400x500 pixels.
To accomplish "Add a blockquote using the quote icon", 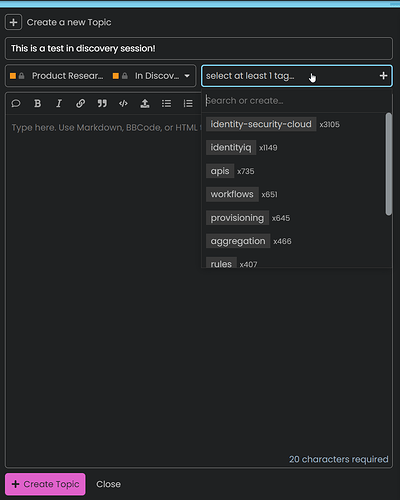I will tap(102, 104).
